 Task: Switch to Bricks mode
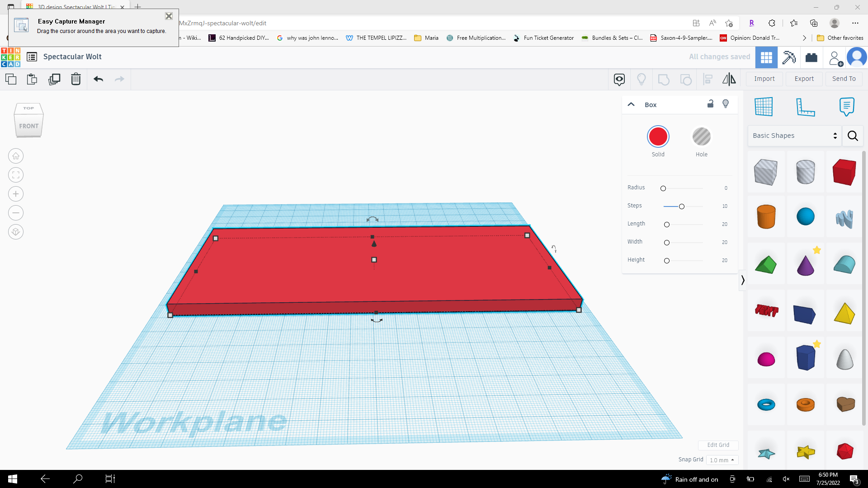pos(811,57)
